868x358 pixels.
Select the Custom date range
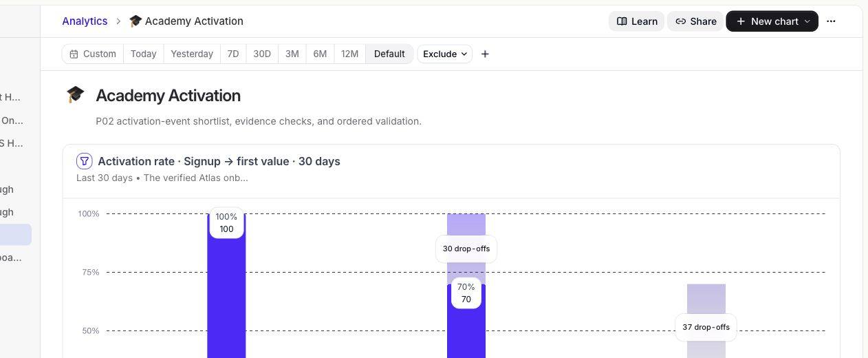(93, 54)
